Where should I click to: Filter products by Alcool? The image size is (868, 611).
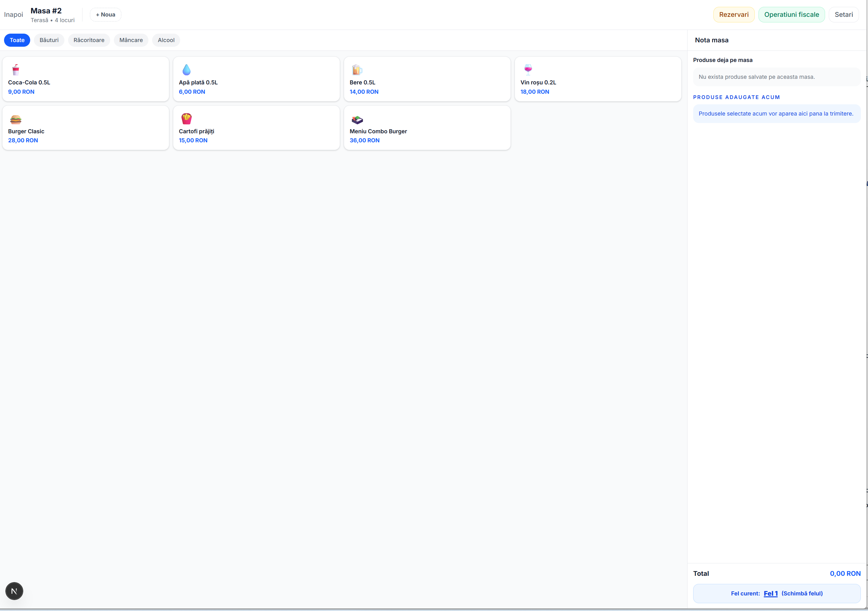pos(166,40)
